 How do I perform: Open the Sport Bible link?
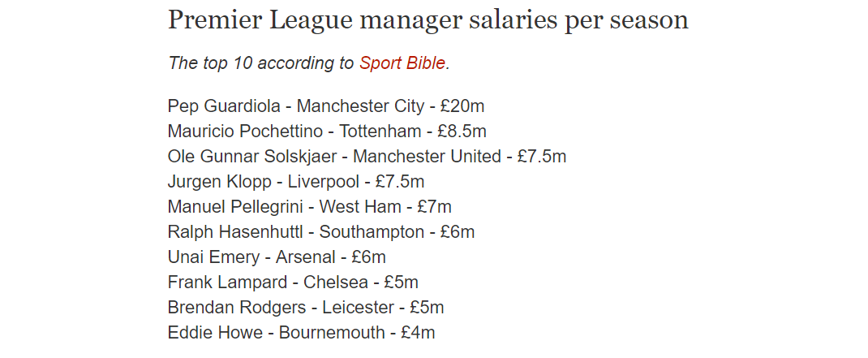pos(402,63)
